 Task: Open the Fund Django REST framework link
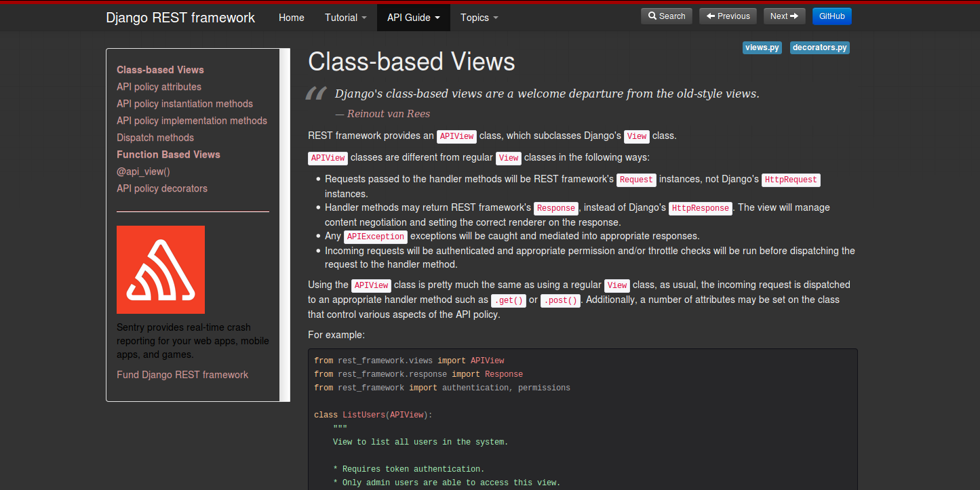(x=182, y=374)
